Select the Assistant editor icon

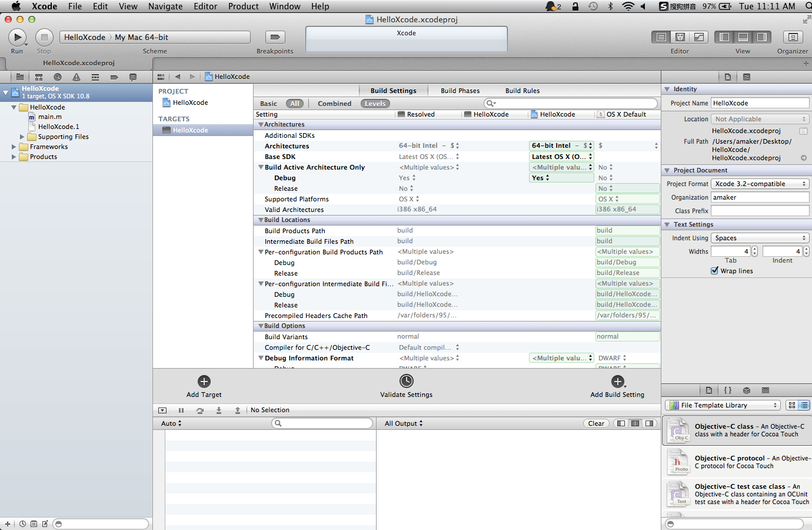click(x=680, y=37)
